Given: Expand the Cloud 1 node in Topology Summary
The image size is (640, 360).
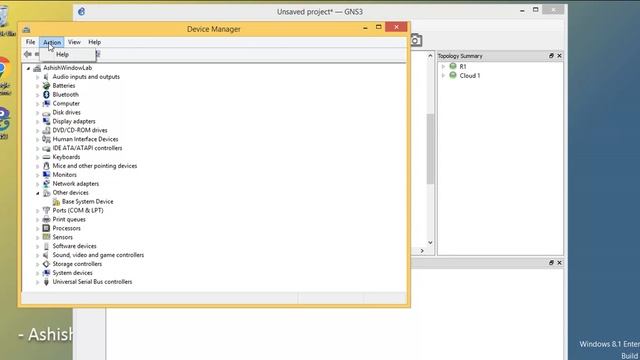Looking at the screenshot, I should coord(443,76).
